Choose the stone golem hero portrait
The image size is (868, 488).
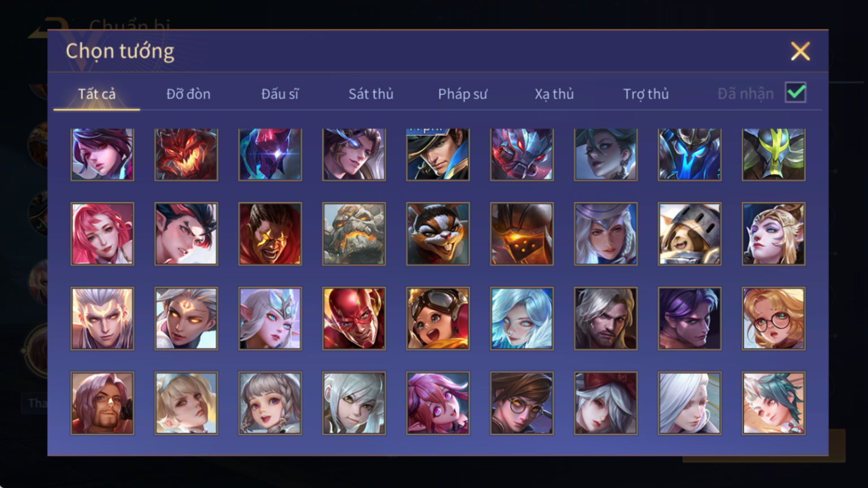[x=354, y=234]
